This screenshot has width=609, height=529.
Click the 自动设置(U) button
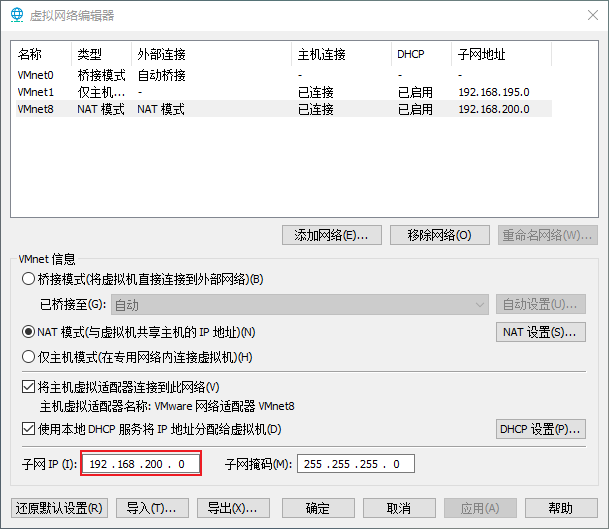pyautogui.click(x=541, y=304)
